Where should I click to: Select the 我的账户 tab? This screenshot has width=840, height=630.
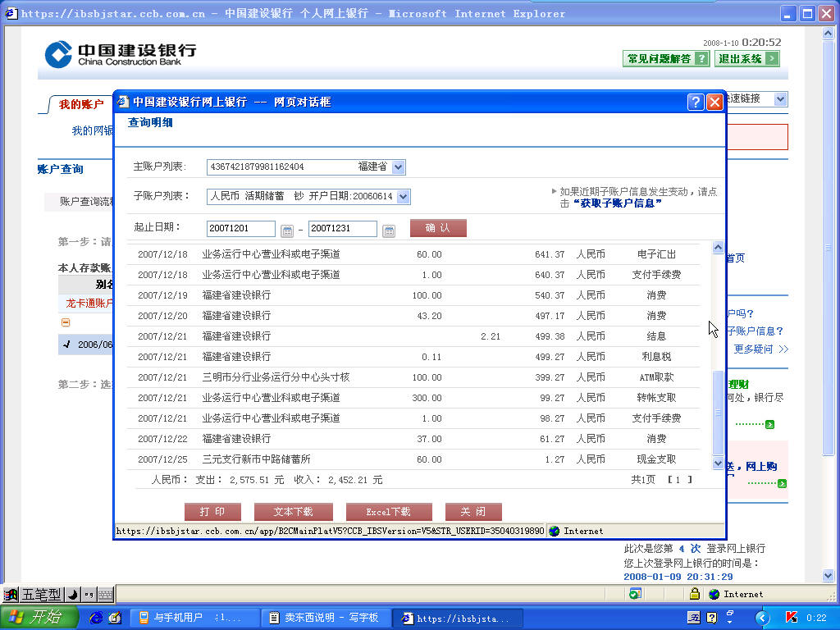81,104
